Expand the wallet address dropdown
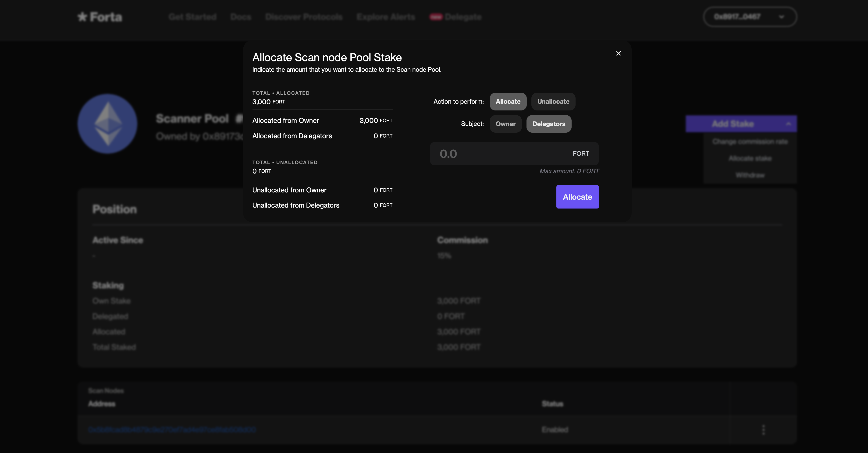 pyautogui.click(x=750, y=17)
